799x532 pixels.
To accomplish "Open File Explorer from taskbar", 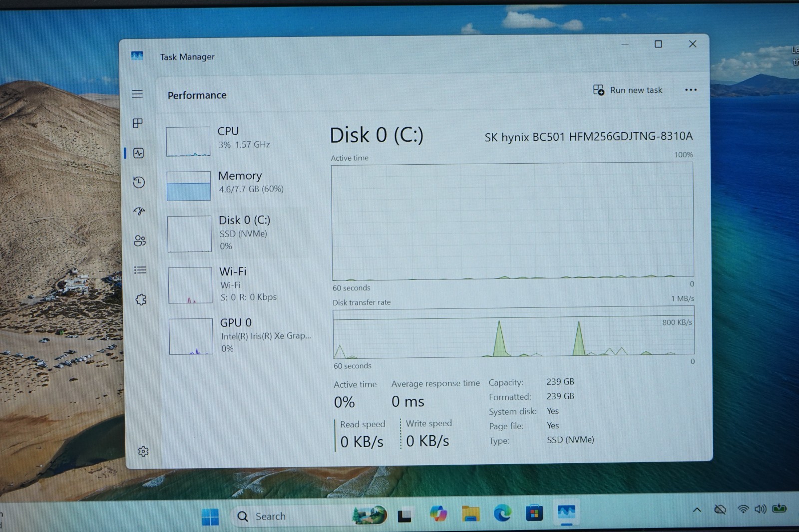I will tap(470, 514).
